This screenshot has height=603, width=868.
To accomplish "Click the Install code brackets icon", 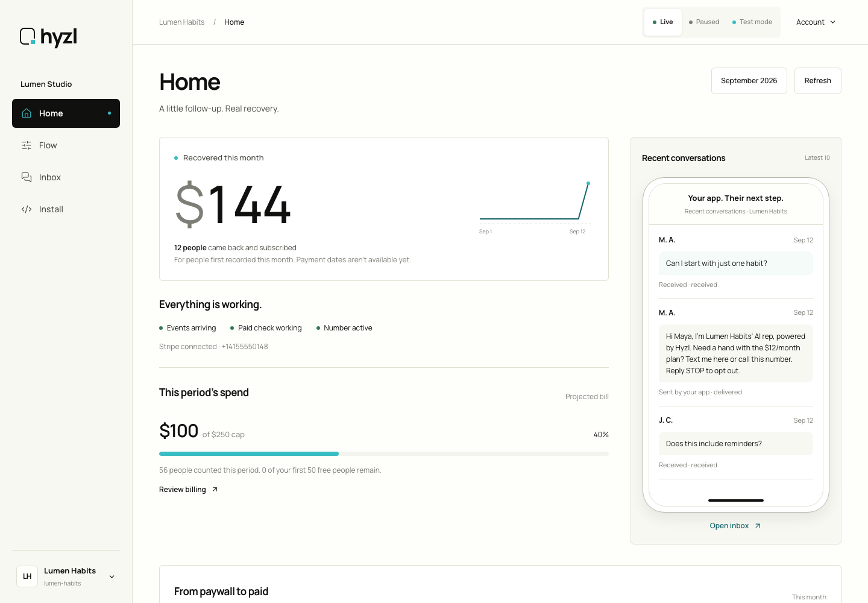I will (x=27, y=209).
